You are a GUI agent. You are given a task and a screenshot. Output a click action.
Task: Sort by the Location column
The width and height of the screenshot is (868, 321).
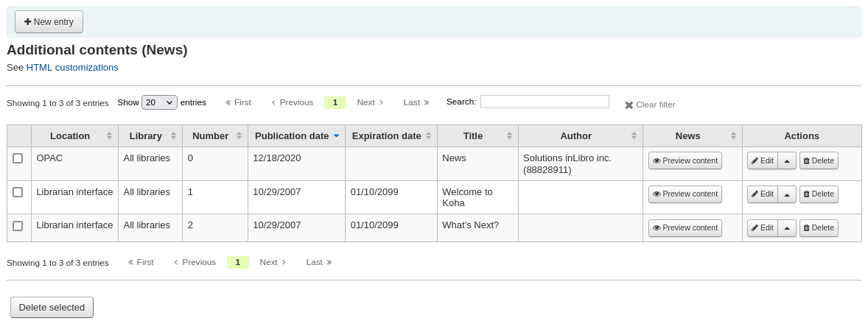(70, 136)
